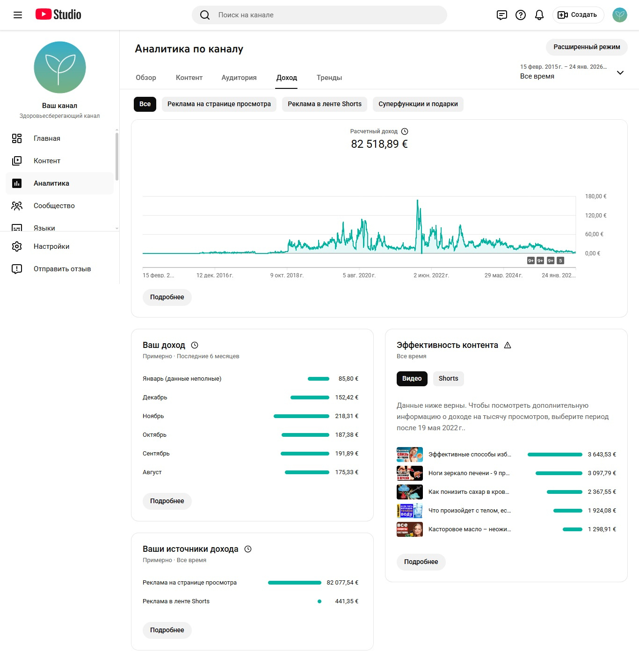
Task: Open video thumbnail for Ноги зеркало печени
Action: pos(410,473)
